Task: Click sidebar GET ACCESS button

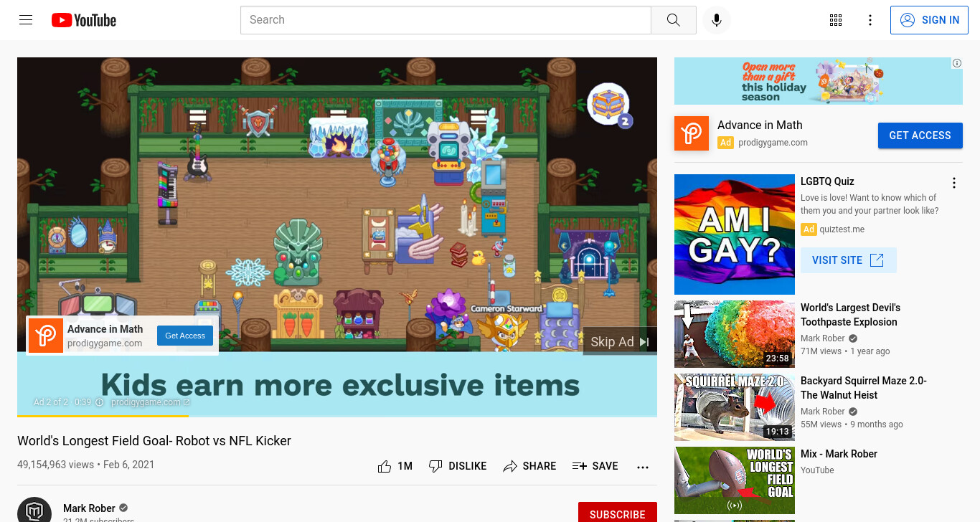Action: pos(920,136)
